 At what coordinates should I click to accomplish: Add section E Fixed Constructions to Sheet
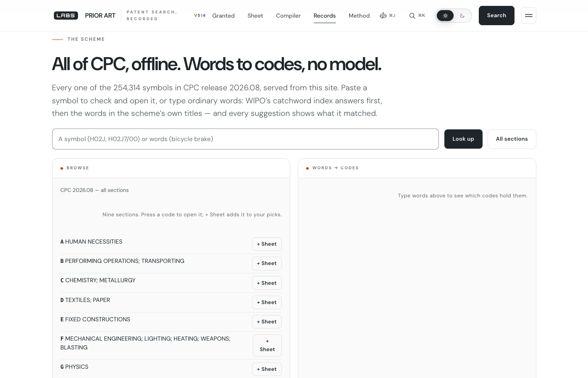267,322
